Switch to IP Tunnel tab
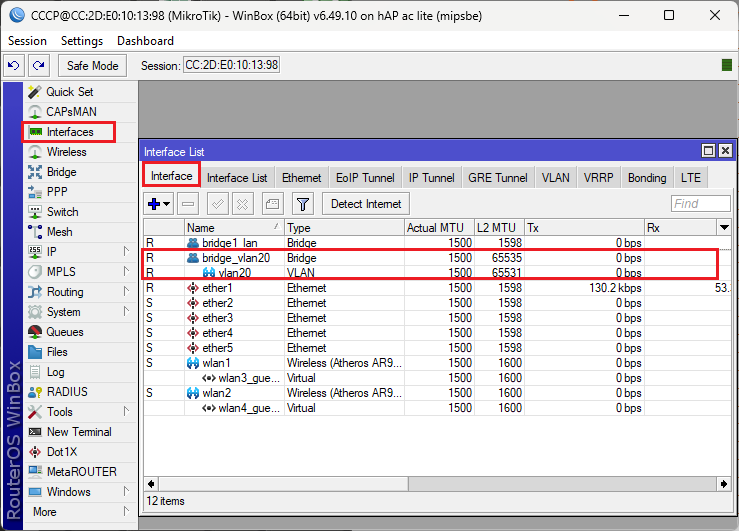The height and width of the screenshot is (531, 739). tap(431, 178)
